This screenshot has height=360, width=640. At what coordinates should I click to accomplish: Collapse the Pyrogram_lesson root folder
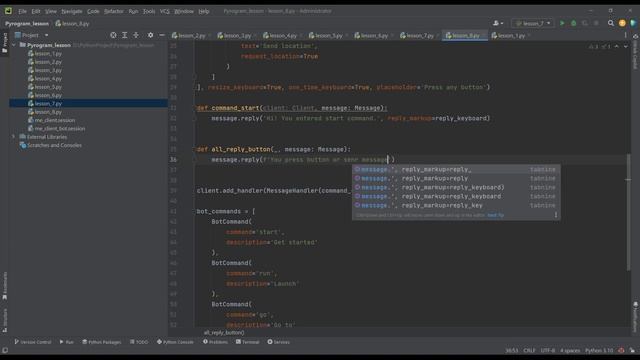(x=14, y=45)
